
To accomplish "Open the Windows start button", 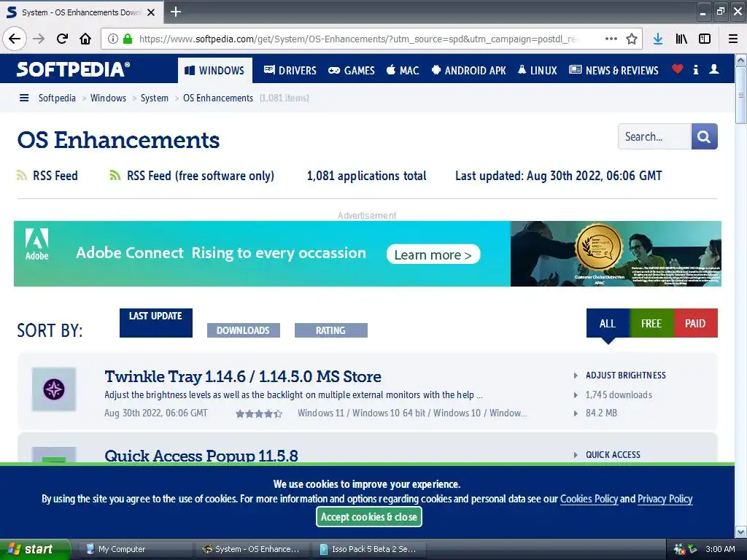I will pos(35,549).
